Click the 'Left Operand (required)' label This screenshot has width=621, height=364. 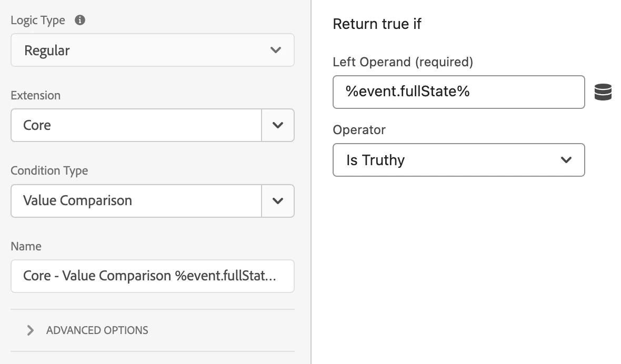pos(403,62)
